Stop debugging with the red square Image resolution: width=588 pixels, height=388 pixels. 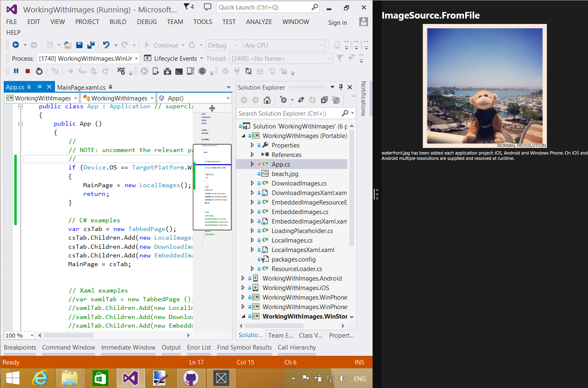[28, 71]
